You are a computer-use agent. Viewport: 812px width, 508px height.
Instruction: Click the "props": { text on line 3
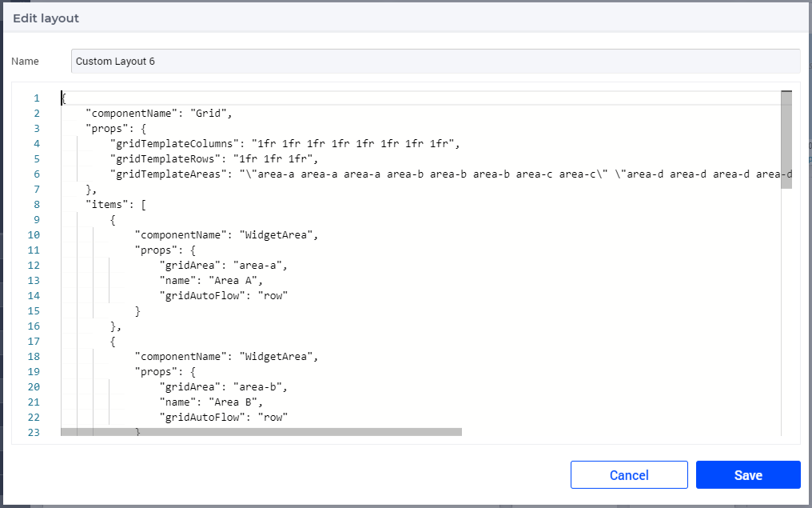[x=116, y=129]
